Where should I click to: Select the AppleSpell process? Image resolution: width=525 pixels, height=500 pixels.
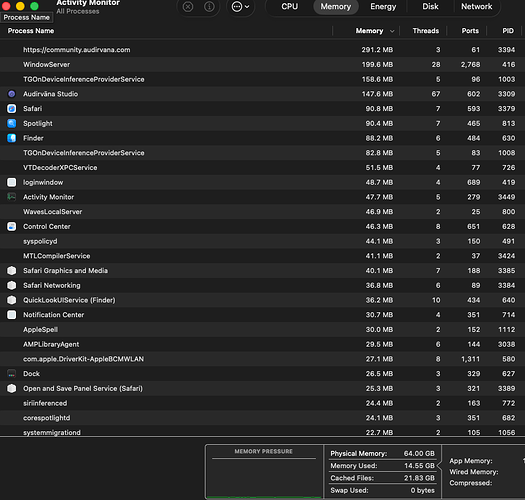coord(262,330)
